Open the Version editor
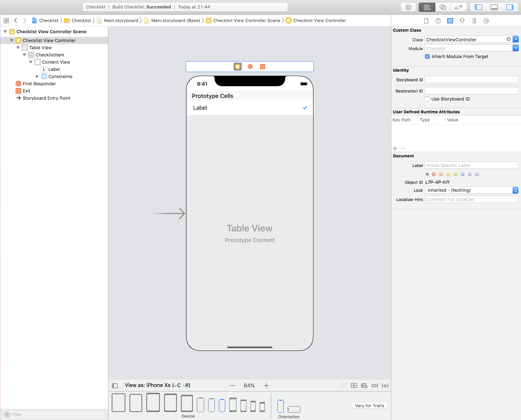The image size is (521, 420). 458,7
